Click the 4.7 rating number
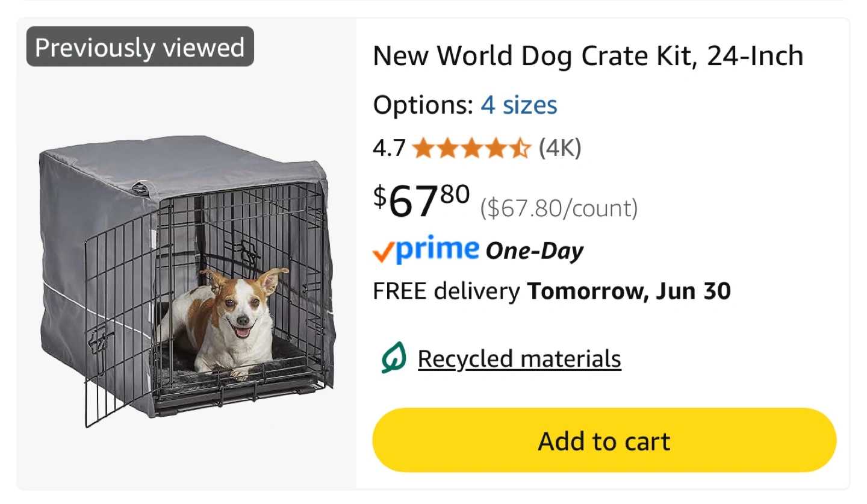 point(389,148)
